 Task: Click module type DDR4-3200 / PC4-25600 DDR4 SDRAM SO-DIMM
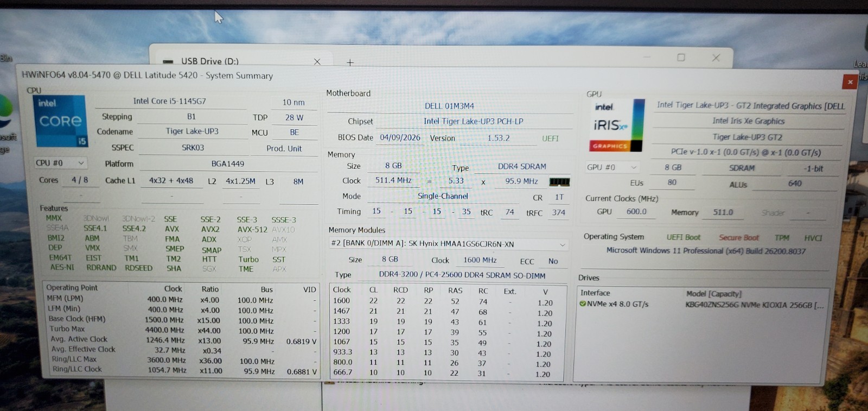[x=462, y=275]
